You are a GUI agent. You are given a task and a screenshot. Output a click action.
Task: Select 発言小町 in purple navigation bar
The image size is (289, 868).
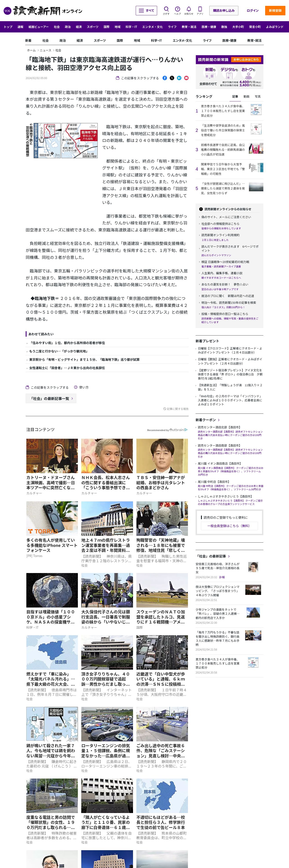click(255, 27)
